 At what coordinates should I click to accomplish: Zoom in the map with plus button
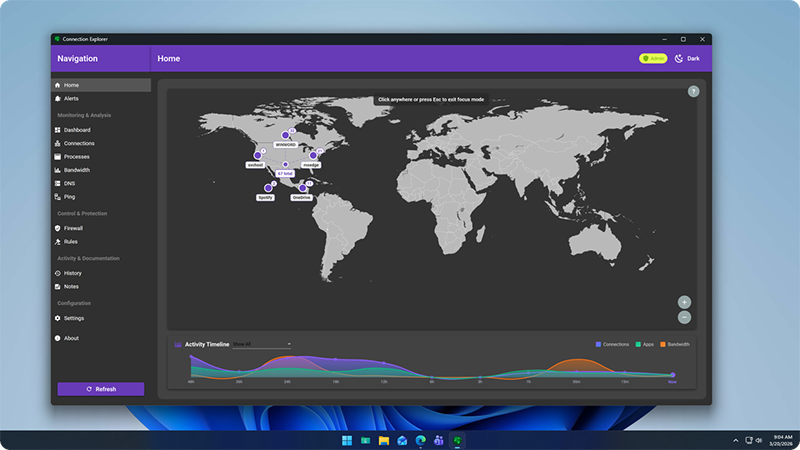pos(684,302)
